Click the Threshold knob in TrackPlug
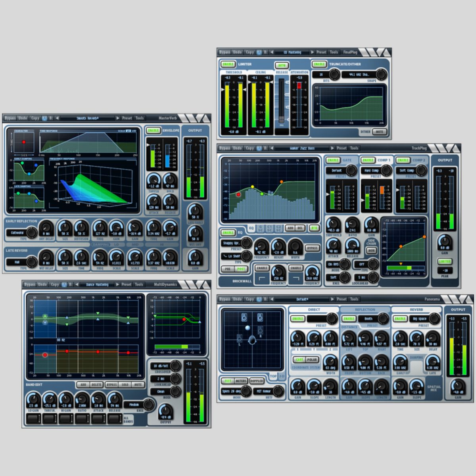Image resolution: width=476 pixels, height=476 pixels. click(x=333, y=225)
